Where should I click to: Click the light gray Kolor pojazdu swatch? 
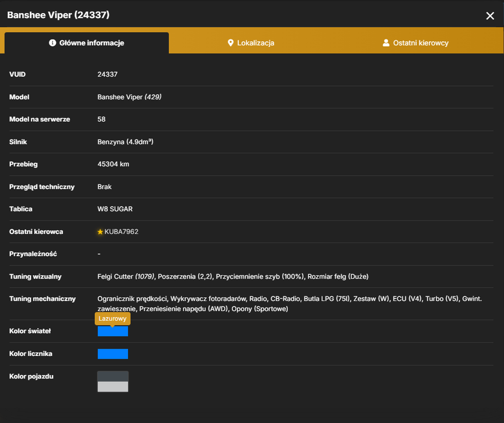pos(113,387)
